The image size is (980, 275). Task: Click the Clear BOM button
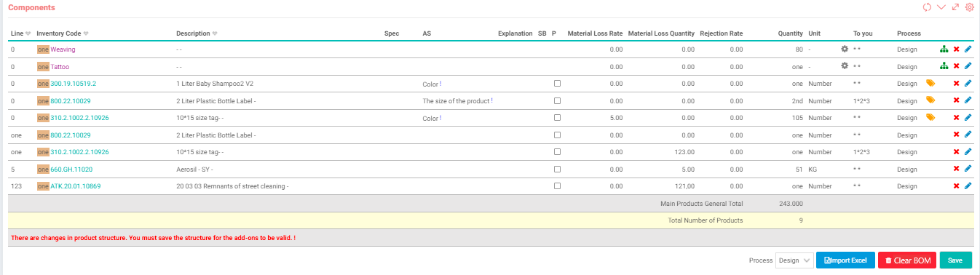[x=907, y=260]
